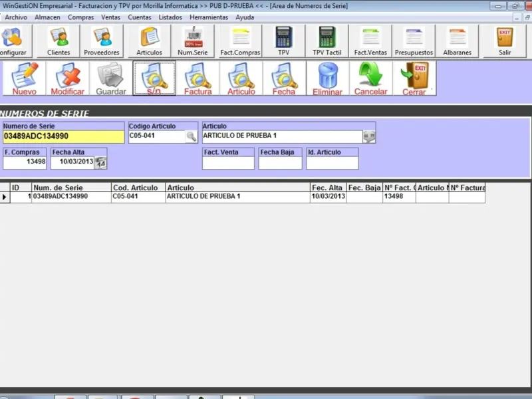The image size is (532, 399).
Task: Open the Ayuda menu
Action: 245,17
